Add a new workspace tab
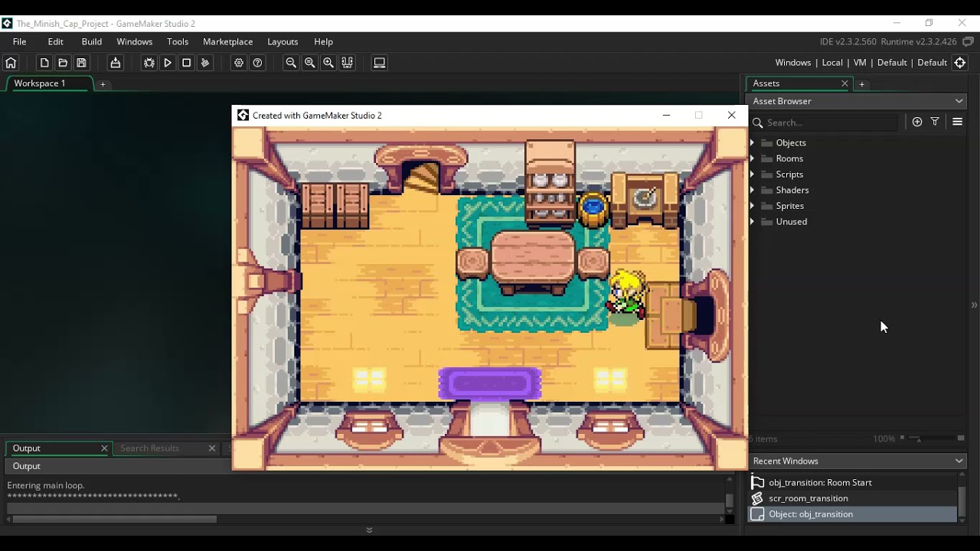This screenshot has height=551, width=980. (x=103, y=84)
